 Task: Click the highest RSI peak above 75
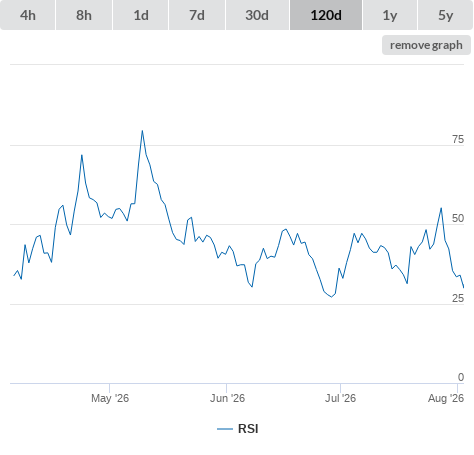[x=142, y=131]
